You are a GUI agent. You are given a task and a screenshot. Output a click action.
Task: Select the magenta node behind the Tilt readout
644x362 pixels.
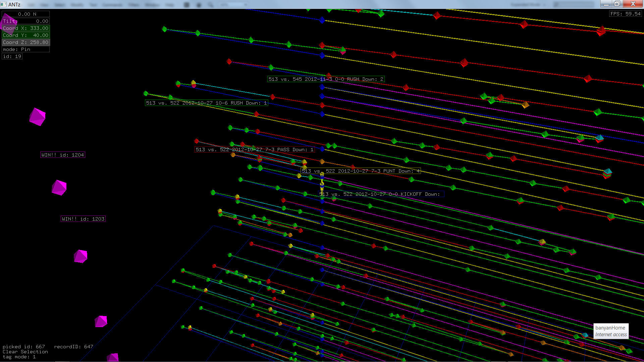(x=8, y=22)
